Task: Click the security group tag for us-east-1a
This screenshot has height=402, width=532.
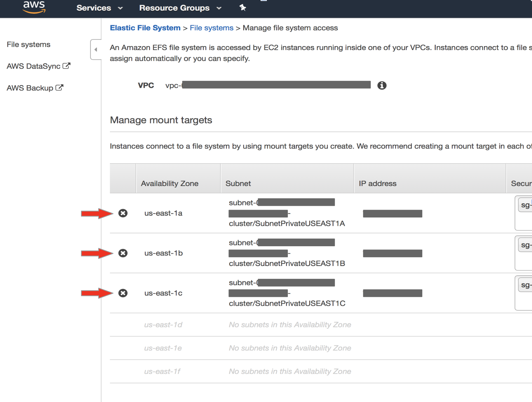Action: click(525, 205)
